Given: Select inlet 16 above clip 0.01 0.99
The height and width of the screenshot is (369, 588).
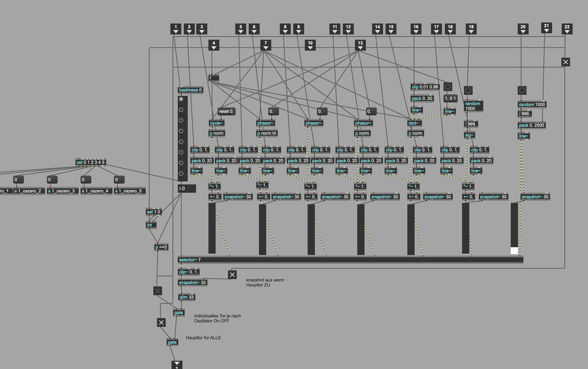Looking at the screenshot, I should pos(416,29).
